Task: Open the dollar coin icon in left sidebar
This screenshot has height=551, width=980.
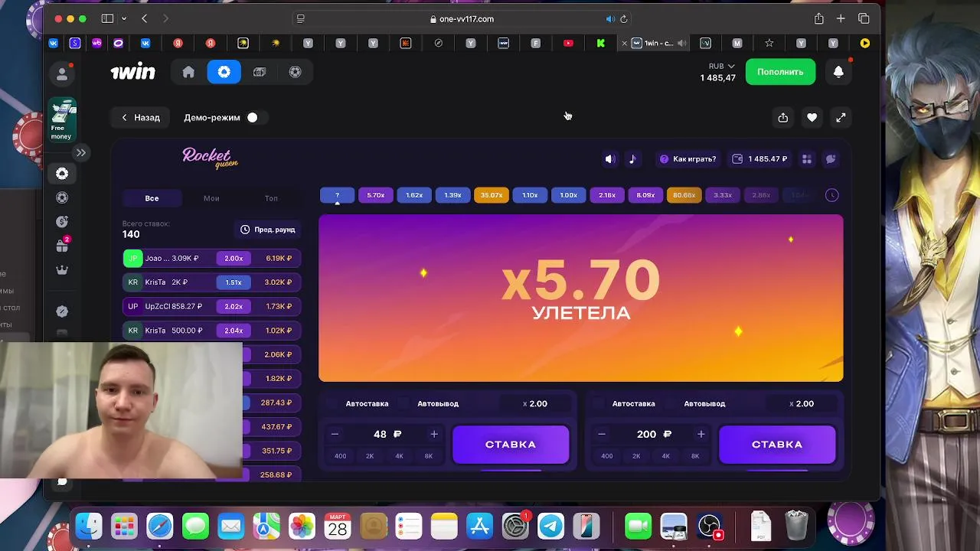Action: tap(62, 222)
